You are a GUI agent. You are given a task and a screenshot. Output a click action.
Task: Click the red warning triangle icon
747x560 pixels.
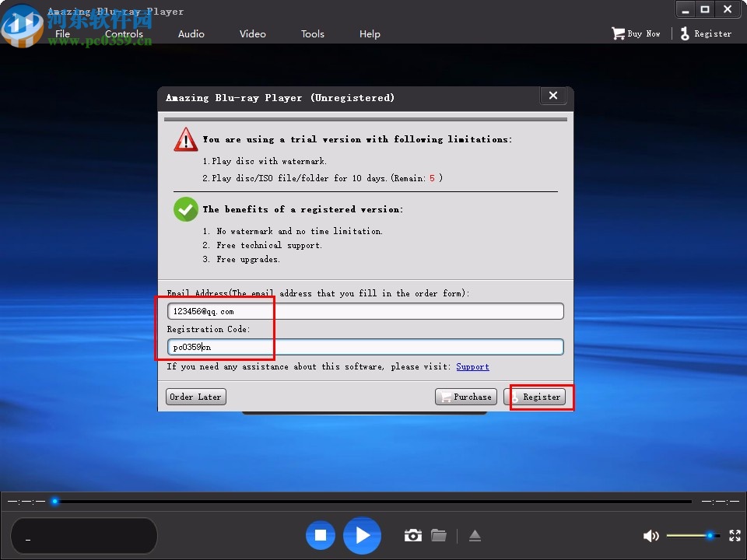tap(186, 139)
